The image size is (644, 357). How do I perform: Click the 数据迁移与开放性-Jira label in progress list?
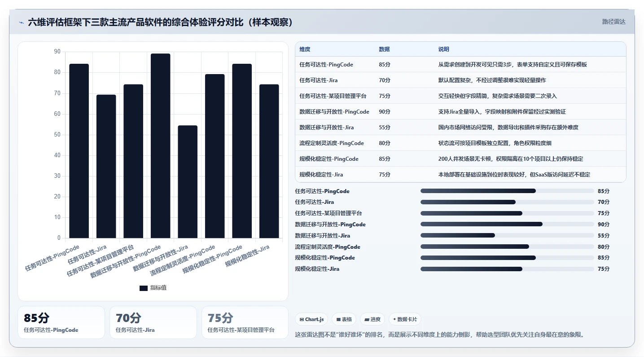[323, 236]
